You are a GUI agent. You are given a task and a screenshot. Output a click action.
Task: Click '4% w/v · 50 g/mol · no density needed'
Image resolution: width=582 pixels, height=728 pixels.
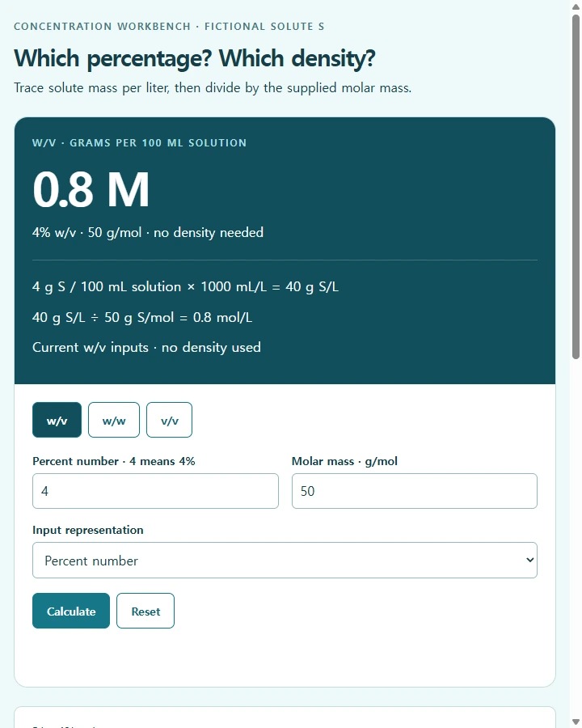(x=148, y=232)
